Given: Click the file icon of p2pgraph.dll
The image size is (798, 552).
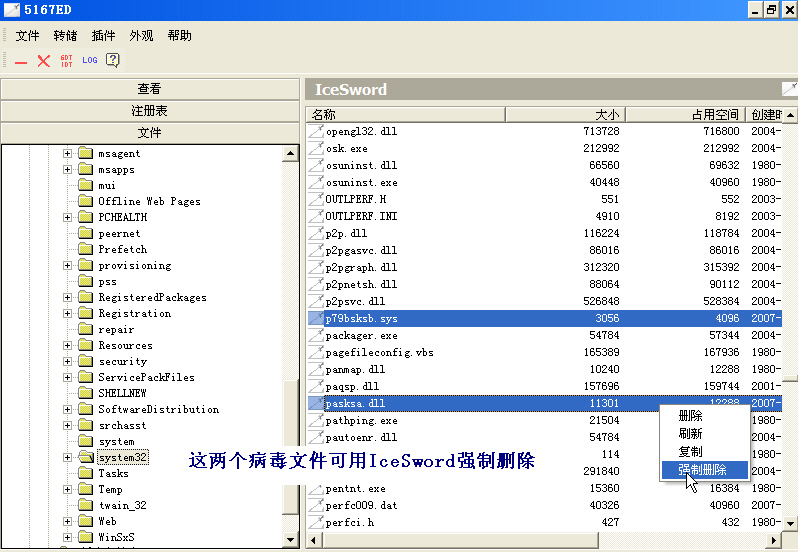Looking at the screenshot, I should coord(316,267).
